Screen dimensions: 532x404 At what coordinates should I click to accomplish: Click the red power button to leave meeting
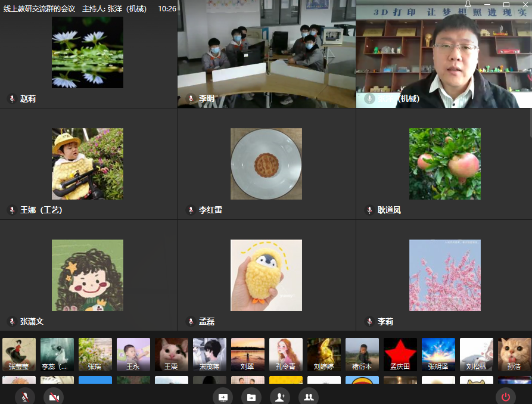[x=506, y=397]
